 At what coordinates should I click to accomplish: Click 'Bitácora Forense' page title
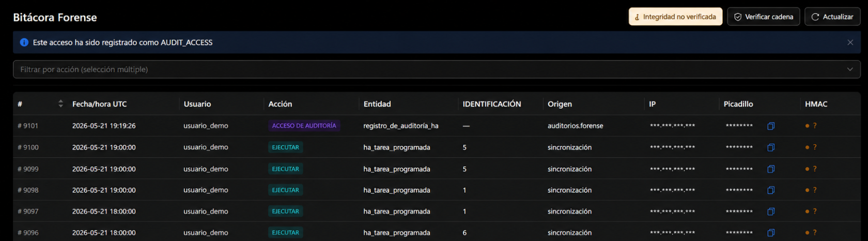55,17
